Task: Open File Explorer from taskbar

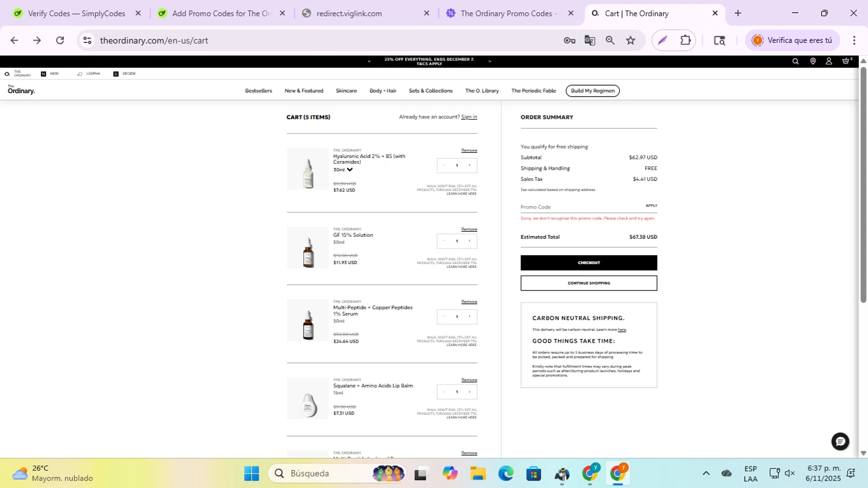Action: [477, 474]
